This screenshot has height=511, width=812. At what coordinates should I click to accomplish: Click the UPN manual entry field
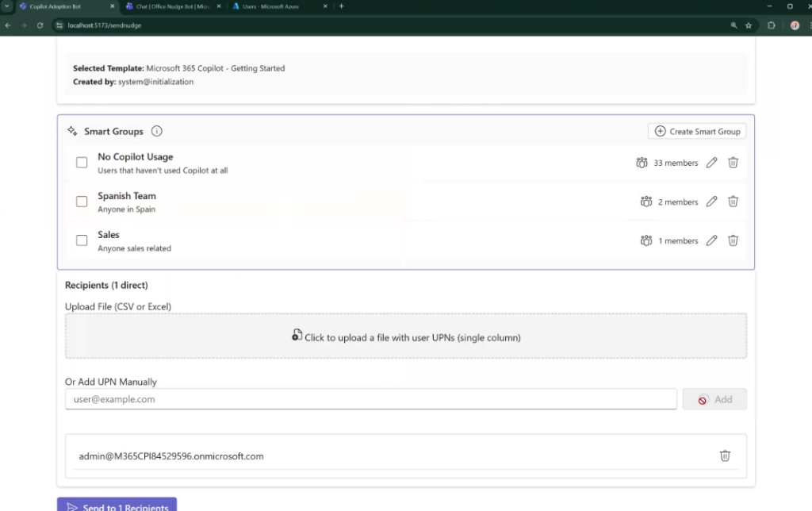pos(370,399)
